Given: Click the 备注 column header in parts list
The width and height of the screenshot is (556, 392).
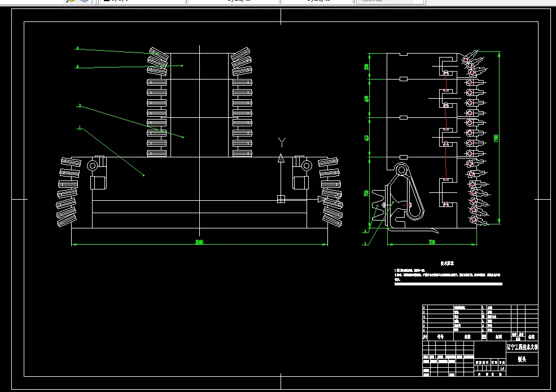Looking at the screenshot, I should [x=531, y=337].
